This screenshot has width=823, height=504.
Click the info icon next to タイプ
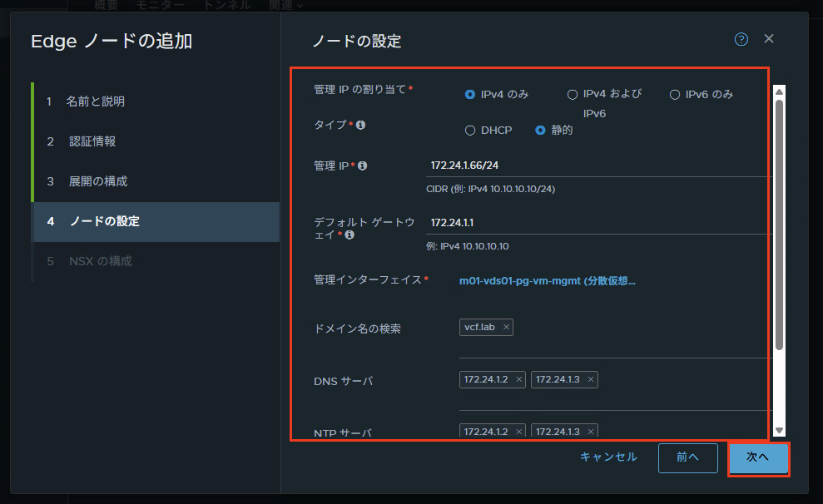360,125
